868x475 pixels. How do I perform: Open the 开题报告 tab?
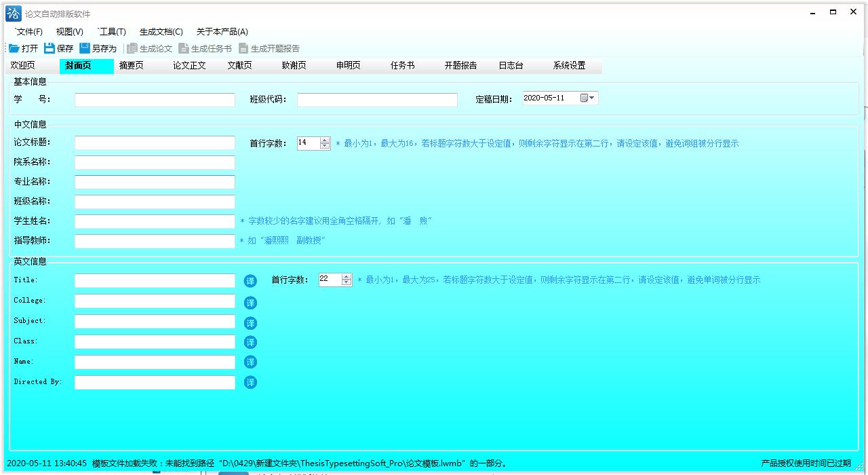point(466,66)
